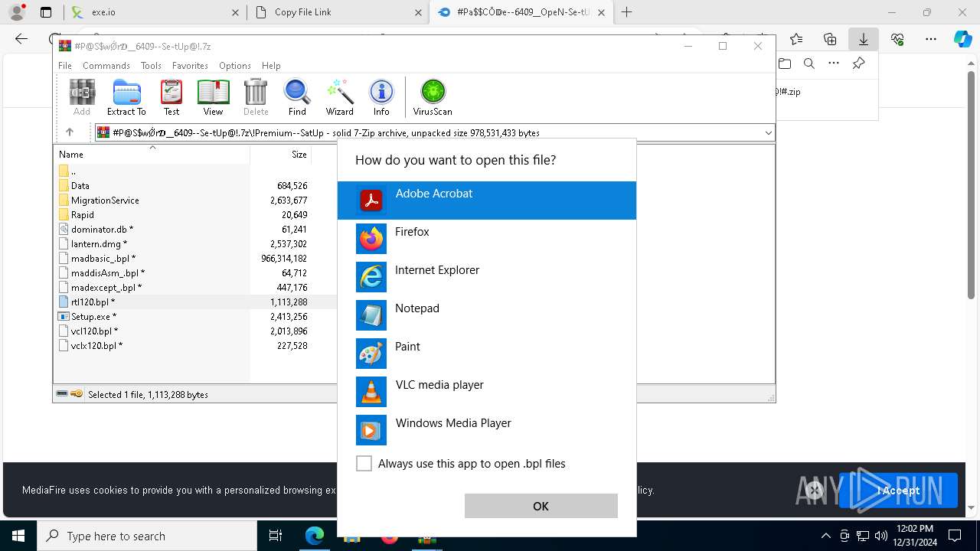Enable Always use this app checkbox
The width and height of the screenshot is (980, 551).
364,464
